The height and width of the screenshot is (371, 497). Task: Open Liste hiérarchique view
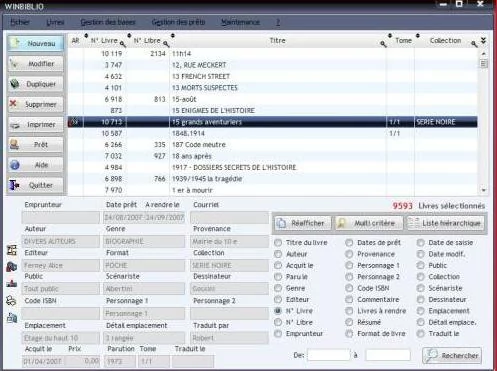tap(445, 223)
